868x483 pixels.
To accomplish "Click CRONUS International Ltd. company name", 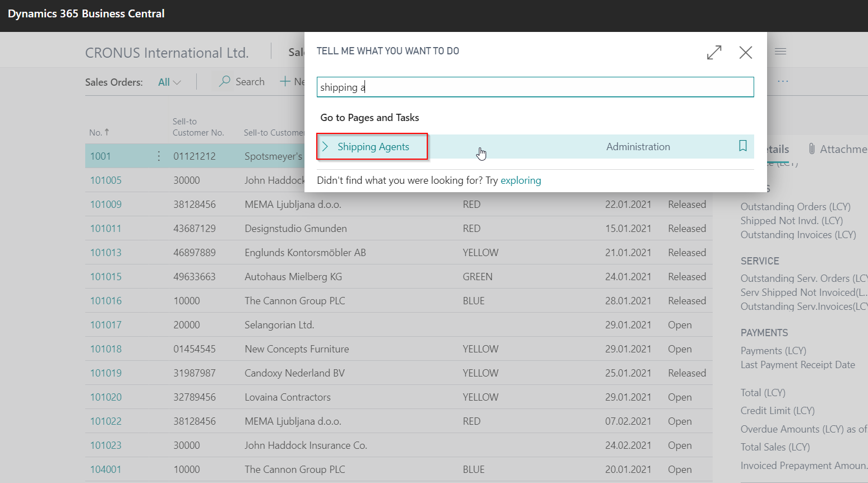I will (x=167, y=53).
